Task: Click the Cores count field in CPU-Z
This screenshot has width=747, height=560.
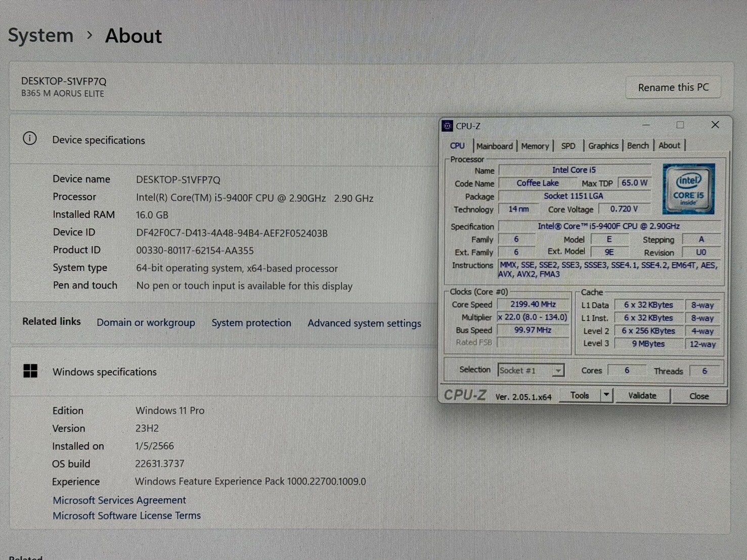Action: tap(627, 370)
